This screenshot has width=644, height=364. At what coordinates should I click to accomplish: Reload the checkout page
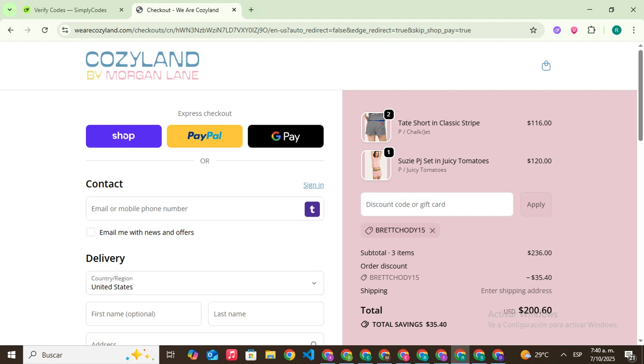point(45,30)
